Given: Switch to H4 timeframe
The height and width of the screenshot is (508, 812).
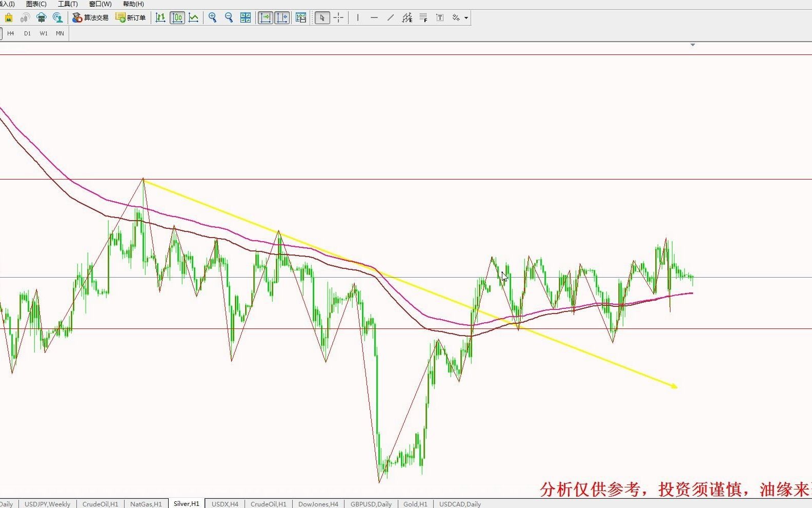Looking at the screenshot, I should tap(11, 33).
